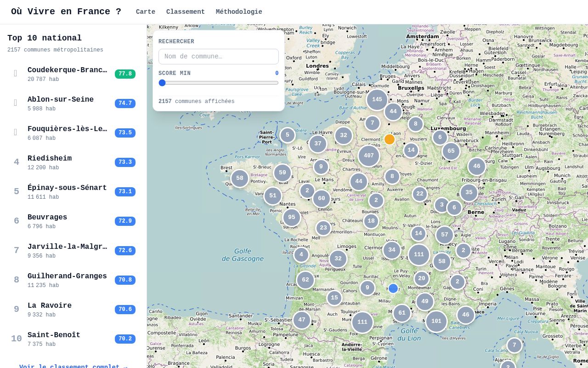
Task: Open the 3 cluster near Dole
Action: click(442, 205)
